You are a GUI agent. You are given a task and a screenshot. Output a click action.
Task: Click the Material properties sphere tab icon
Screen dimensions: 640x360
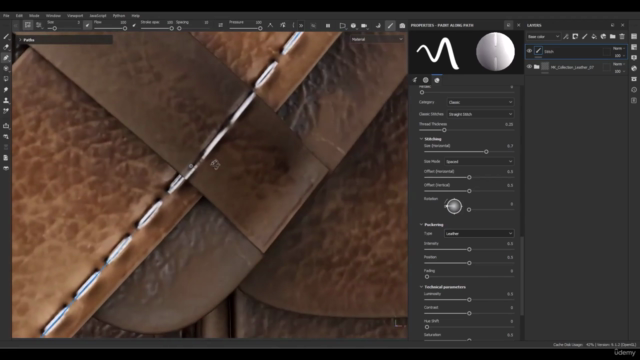437,80
